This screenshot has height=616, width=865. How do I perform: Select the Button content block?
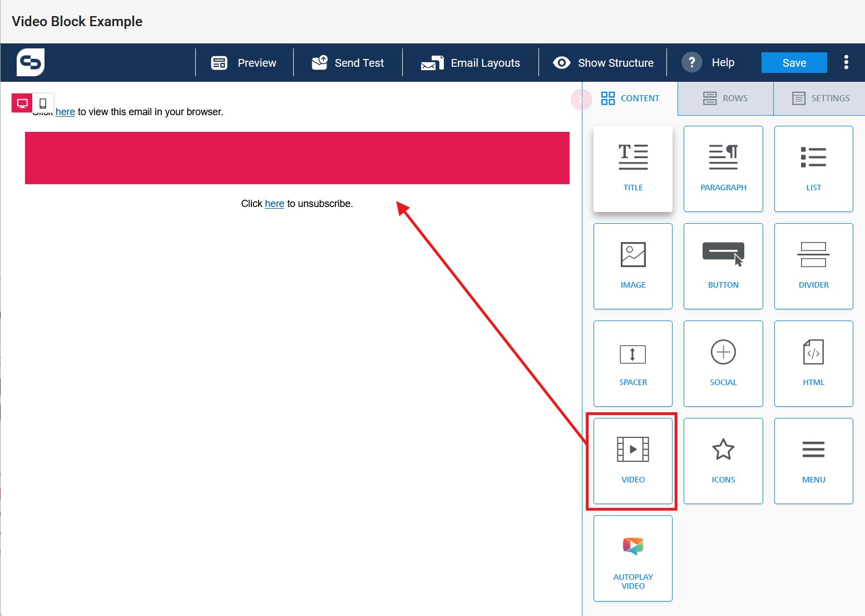tap(723, 266)
